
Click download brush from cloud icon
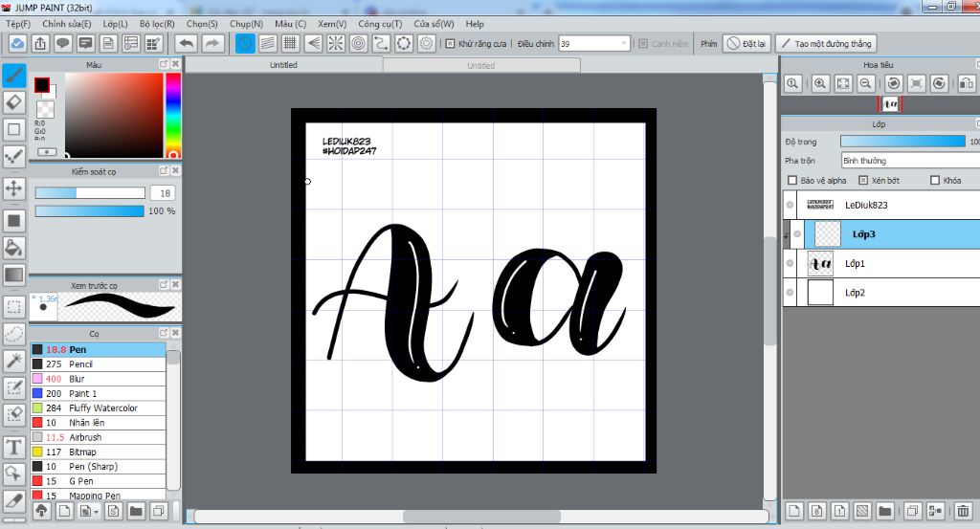(x=41, y=511)
